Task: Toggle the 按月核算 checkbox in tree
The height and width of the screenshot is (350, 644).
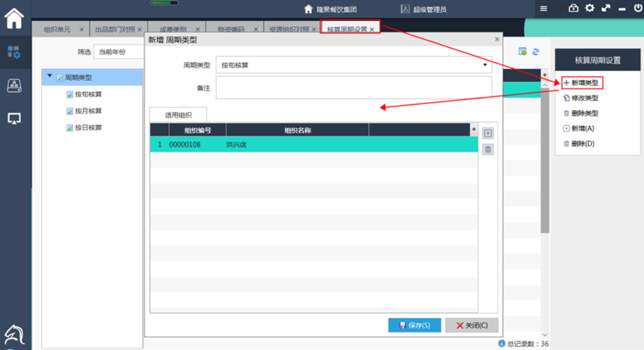Action: tap(69, 111)
